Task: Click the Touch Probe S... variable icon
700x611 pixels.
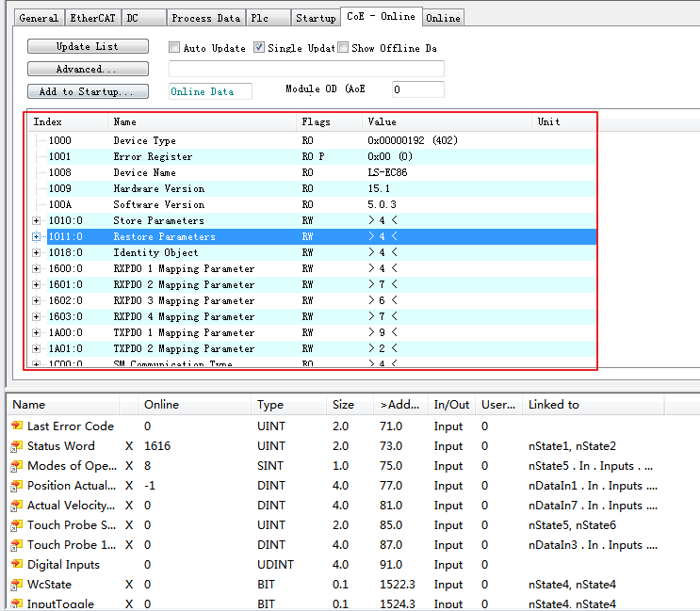Action: [x=17, y=525]
